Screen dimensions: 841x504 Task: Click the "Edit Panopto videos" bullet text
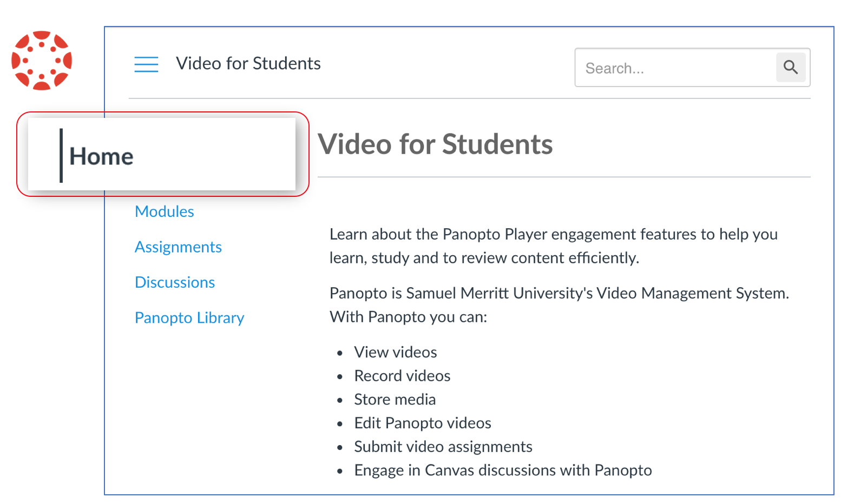point(423,423)
